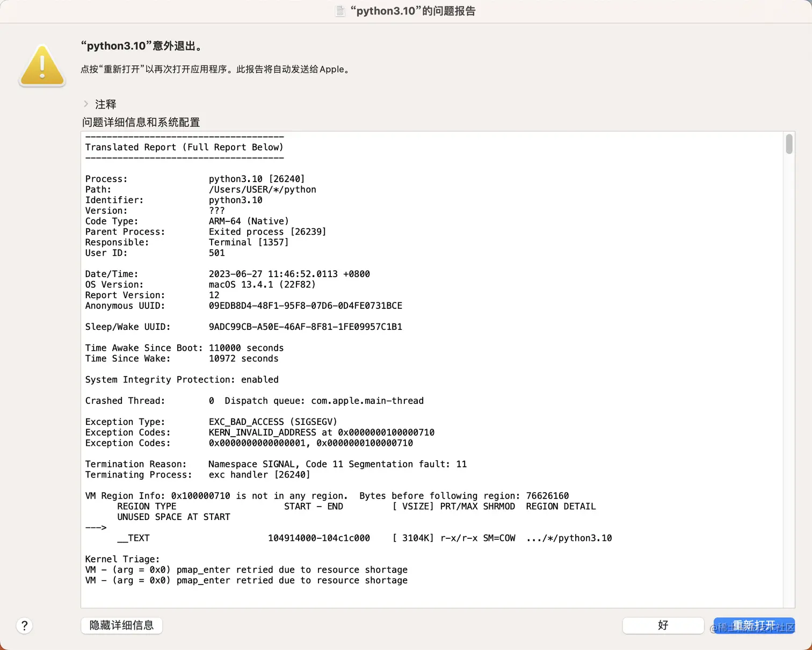Image resolution: width=812 pixels, height=650 pixels.
Task: Click 110000 seconds awake since boot
Action: [x=247, y=348]
